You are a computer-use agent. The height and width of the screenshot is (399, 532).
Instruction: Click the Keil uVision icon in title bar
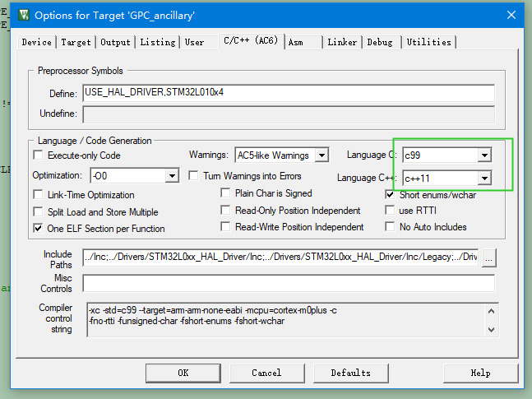click(x=24, y=15)
